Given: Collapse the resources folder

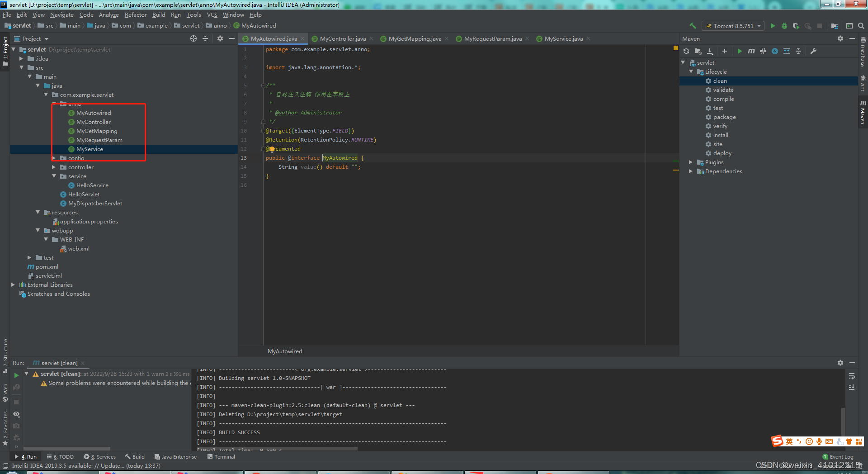Looking at the screenshot, I should tap(38, 212).
